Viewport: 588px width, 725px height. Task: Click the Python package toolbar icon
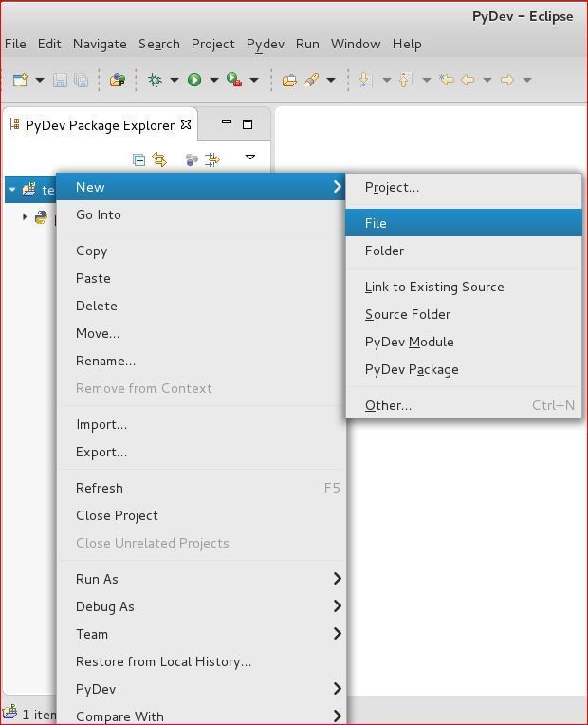tap(117, 80)
